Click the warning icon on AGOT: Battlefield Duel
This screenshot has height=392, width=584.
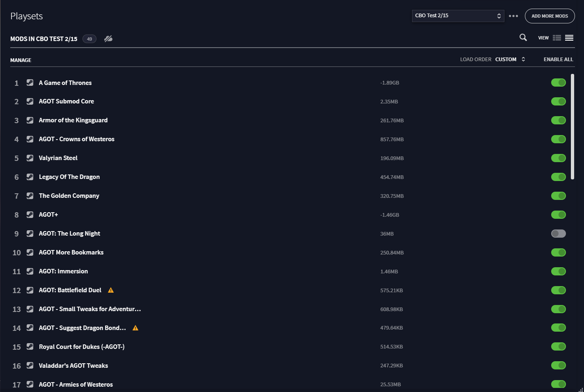click(x=111, y=290)
